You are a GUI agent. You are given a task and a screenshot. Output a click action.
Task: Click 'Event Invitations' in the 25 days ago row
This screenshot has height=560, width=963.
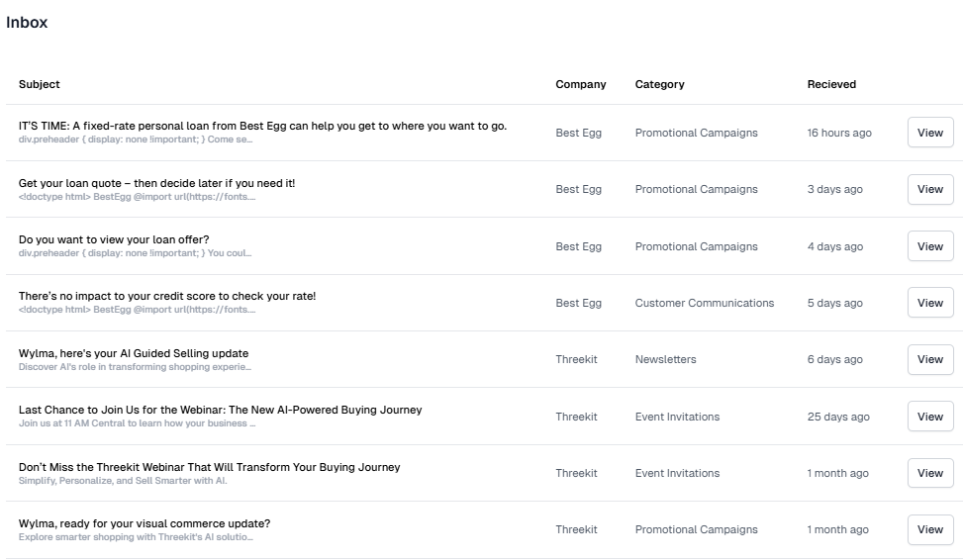(x=677, y=417)
